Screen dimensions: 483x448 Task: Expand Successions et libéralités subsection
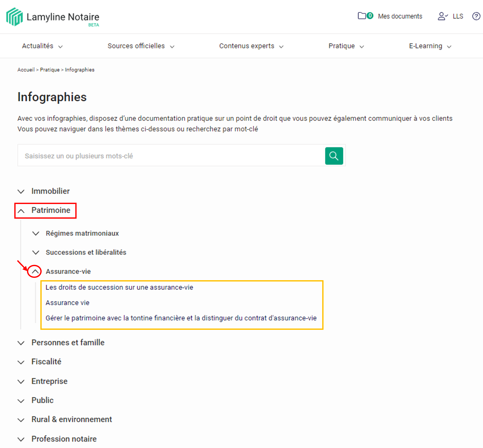pos(36,253)
